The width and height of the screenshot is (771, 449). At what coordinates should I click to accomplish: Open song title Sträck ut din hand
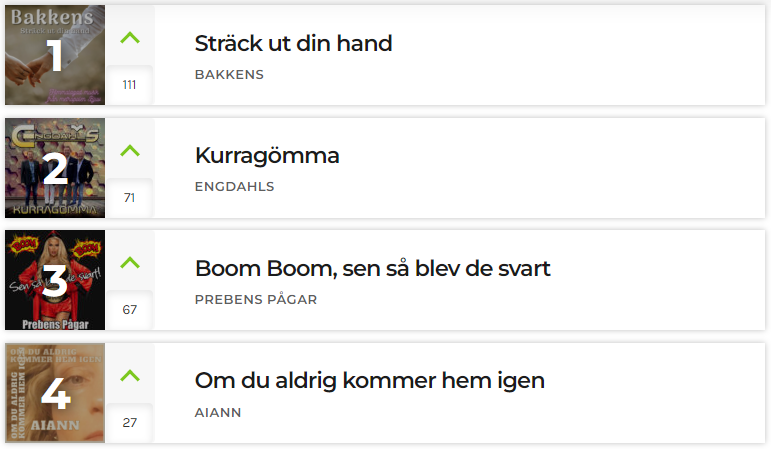point(294,43)
